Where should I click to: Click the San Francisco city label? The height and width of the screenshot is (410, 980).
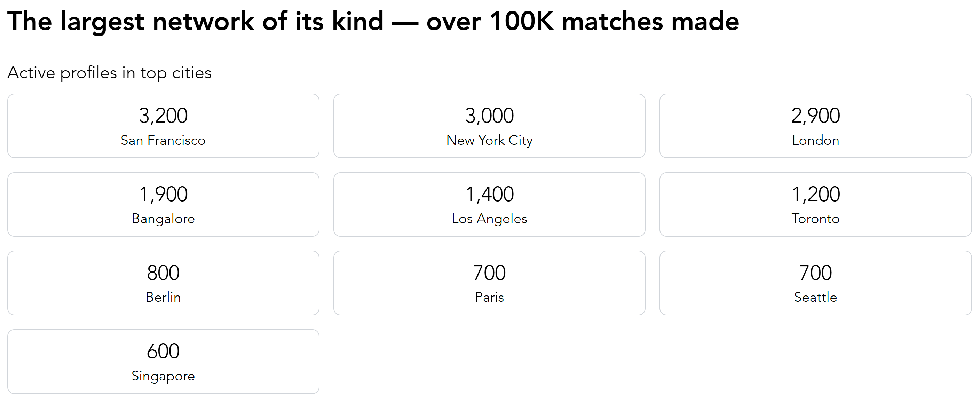click(163, 140)
